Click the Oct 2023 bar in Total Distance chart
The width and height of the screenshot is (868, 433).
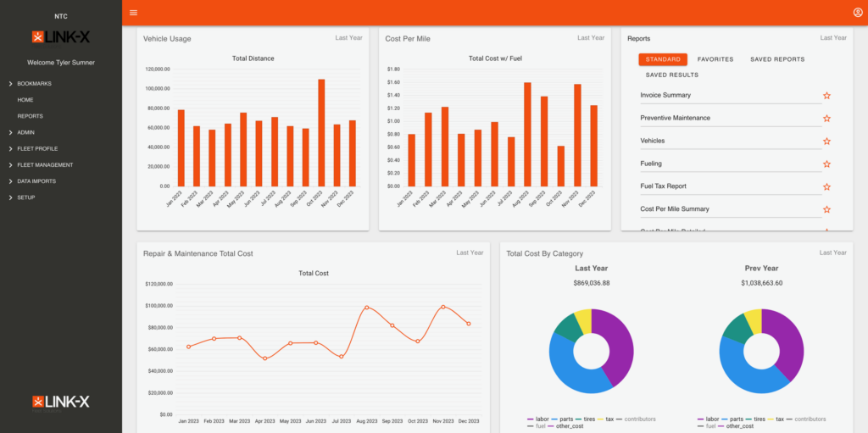tap(321, 133)
